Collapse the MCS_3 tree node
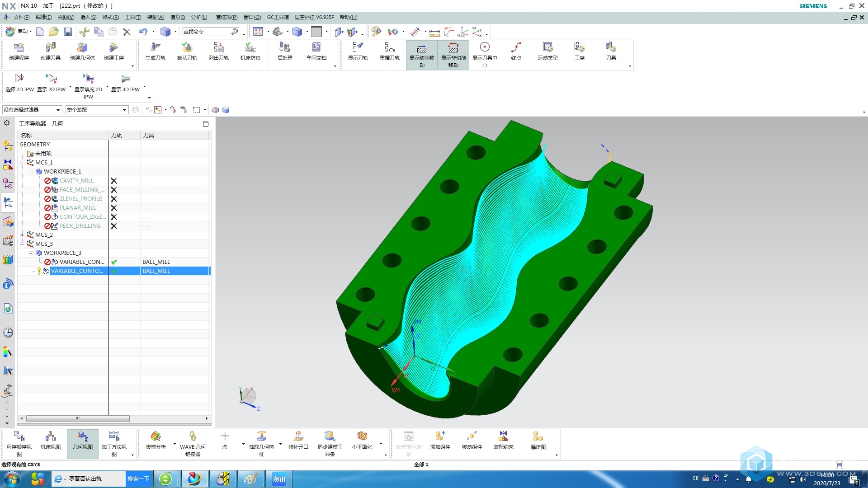This screenshot has width=868, height=488. (x=23, y=244)
